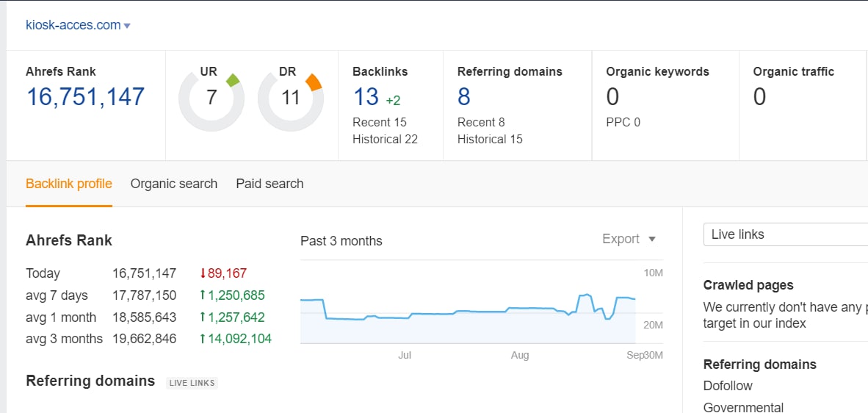This screenshot has width=868, height=413.
Task: Switch to the Paid search tab
Action: [x=270, y=184]
